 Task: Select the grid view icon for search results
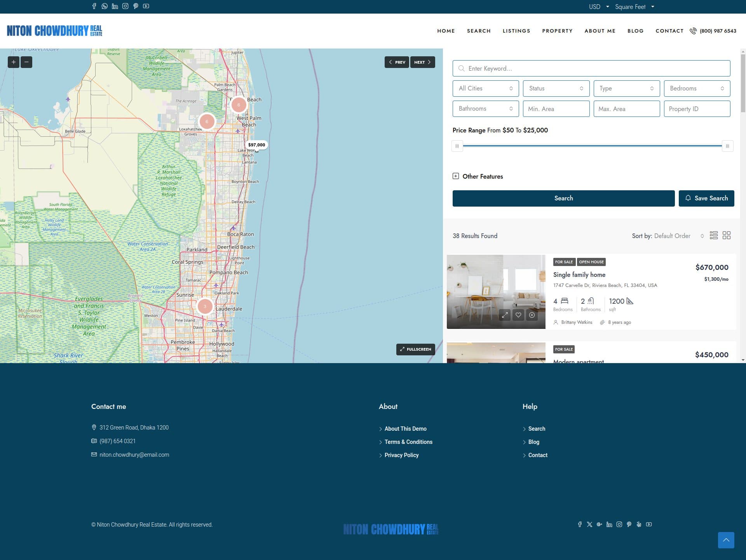coord(727,235)
